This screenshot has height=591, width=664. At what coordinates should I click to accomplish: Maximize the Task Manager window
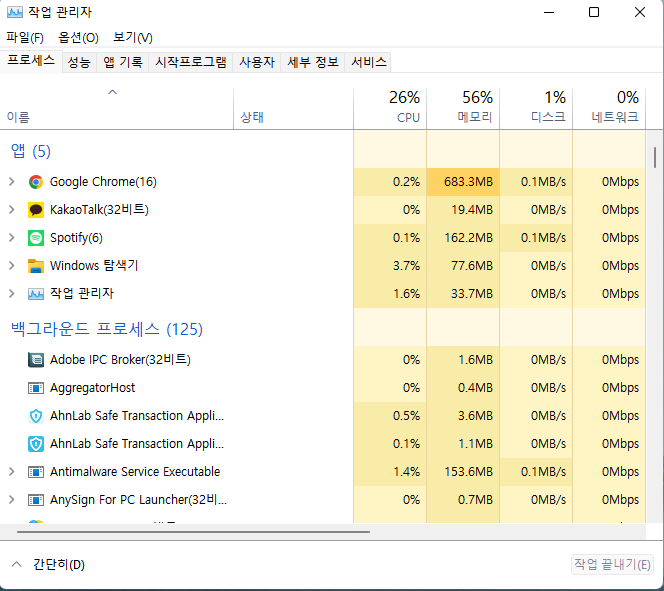[x=594, y=12]
